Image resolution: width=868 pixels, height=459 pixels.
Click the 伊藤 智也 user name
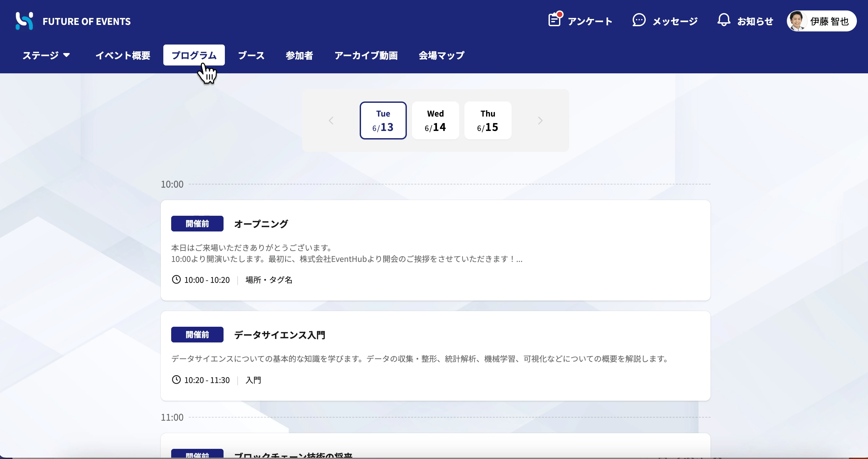(x=829, y=21)
